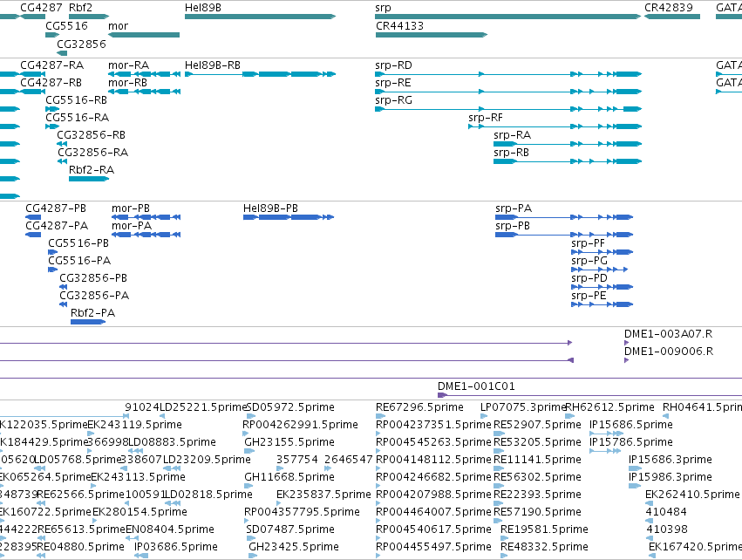Viewport: 742px width, 560px height.
Task: Select the srp-PF protein label
Action: (x=588, y=243)
